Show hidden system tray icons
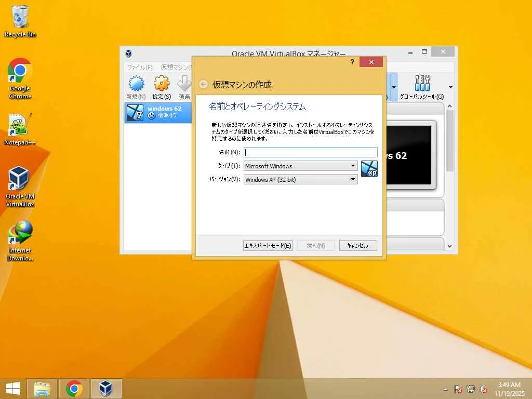This screenshot has height=399, width=532. point(445,389)
